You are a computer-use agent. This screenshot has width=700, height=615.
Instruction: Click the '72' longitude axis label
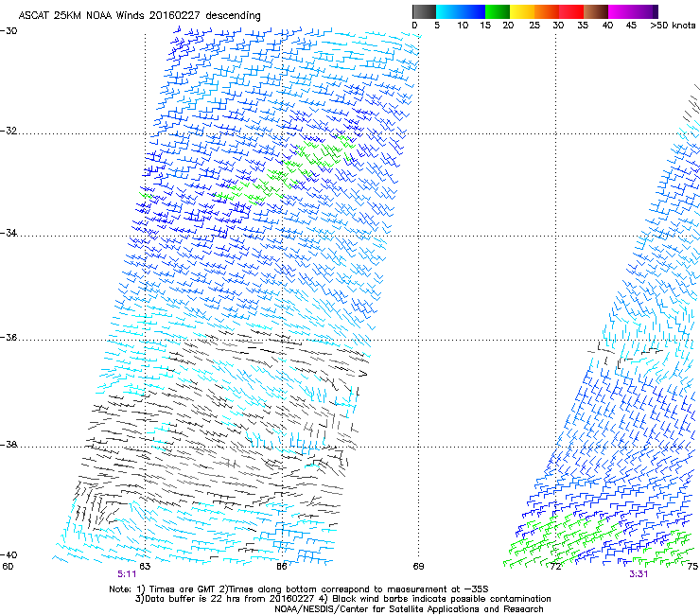(555, 567)
